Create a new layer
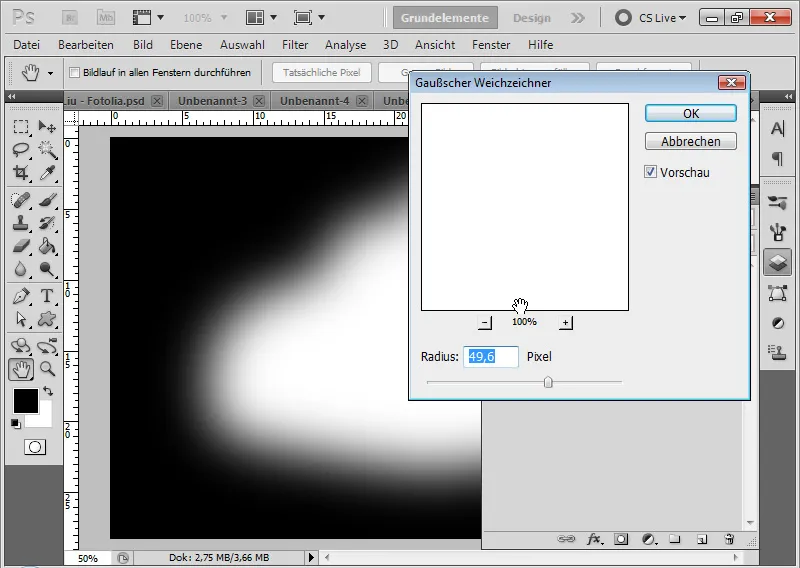800x568 pixels. click(702, 539)
